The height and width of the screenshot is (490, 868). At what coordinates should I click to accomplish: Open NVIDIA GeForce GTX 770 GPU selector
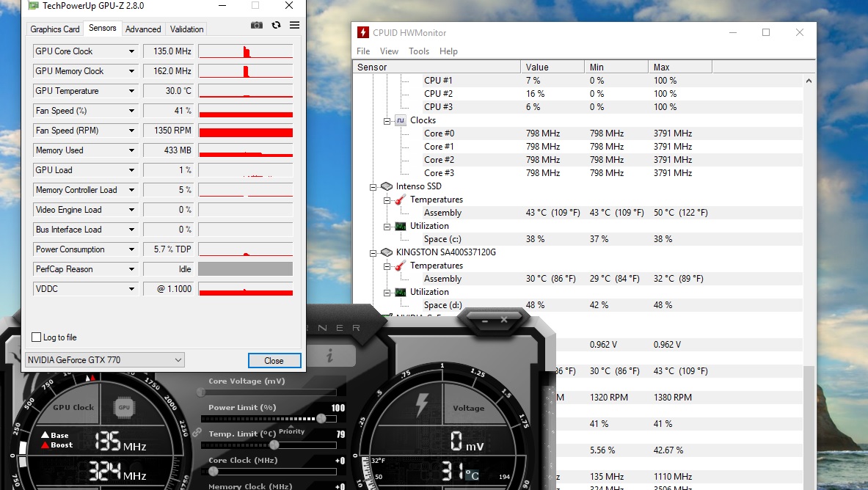coord(105,360)
